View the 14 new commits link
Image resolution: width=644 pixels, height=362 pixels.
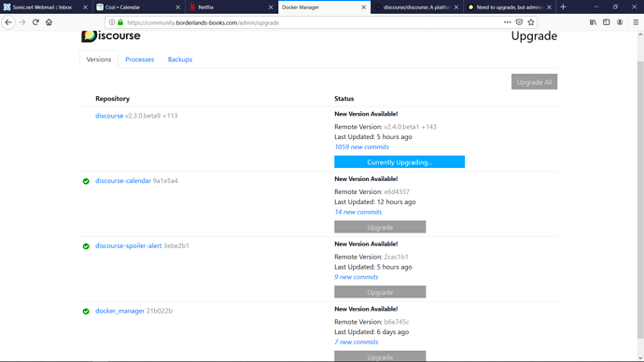click(358, 212)
